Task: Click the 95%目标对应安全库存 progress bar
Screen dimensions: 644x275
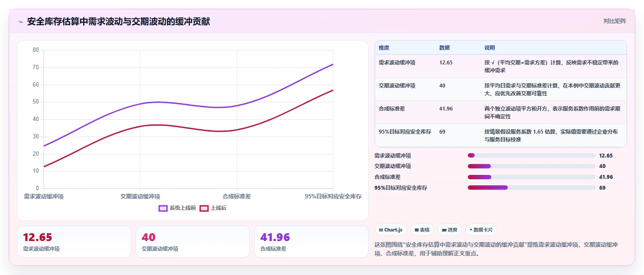Action: (531, 188)
